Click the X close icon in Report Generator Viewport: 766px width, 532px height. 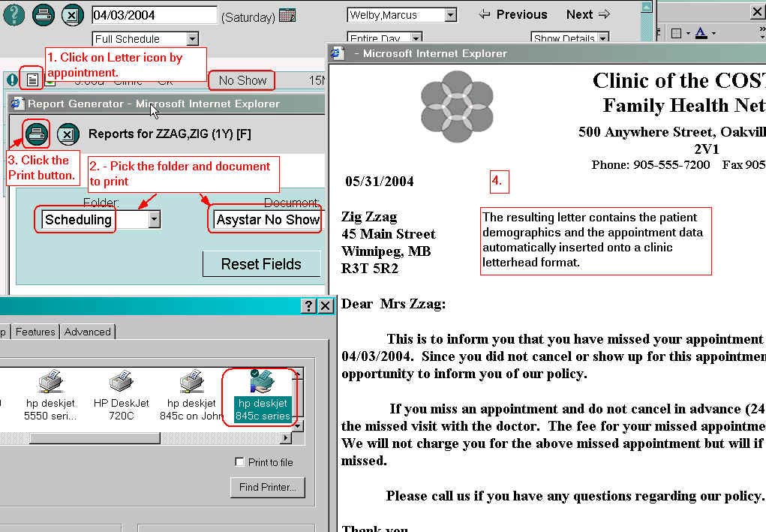pyautogui.click(x=68, y=134)
